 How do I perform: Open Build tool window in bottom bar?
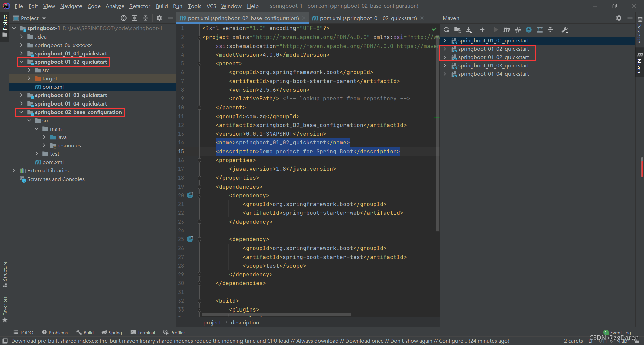(x=85, y=332)
